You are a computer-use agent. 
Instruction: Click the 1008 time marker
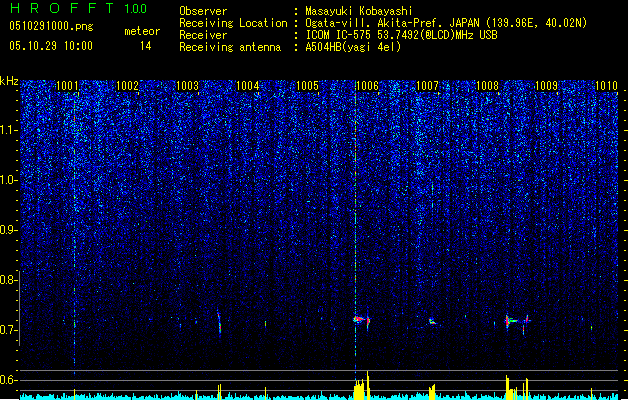[487, 86]
